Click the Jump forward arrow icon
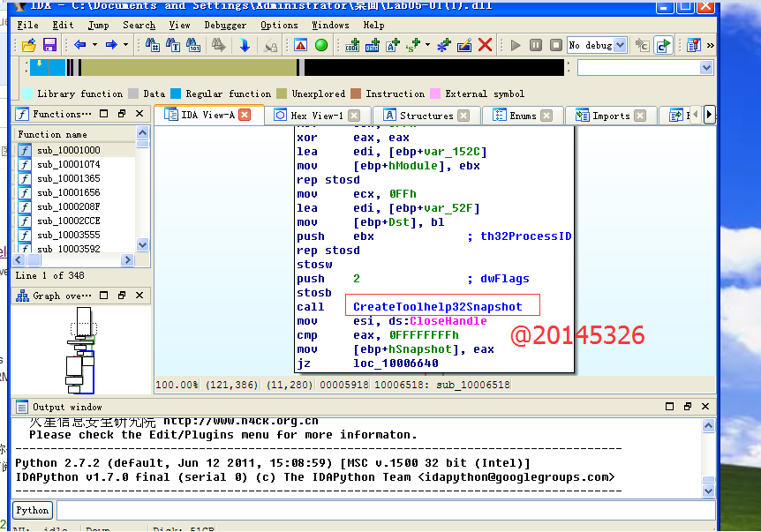 (x=111, y=45)
